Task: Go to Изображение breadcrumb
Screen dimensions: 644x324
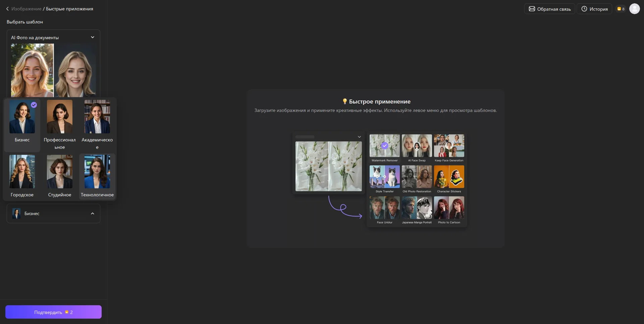Action: pyautogui.click(x=26, y=9)
